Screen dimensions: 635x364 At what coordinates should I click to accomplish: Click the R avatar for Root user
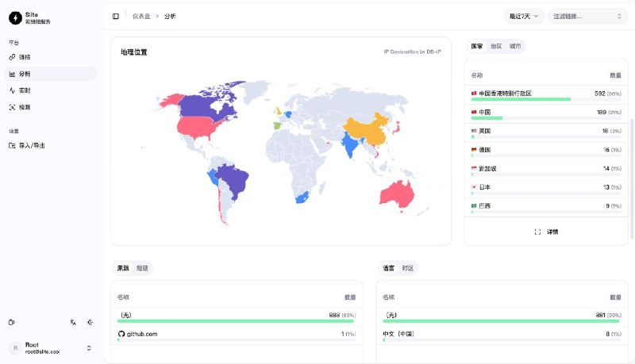pos(15,348)
